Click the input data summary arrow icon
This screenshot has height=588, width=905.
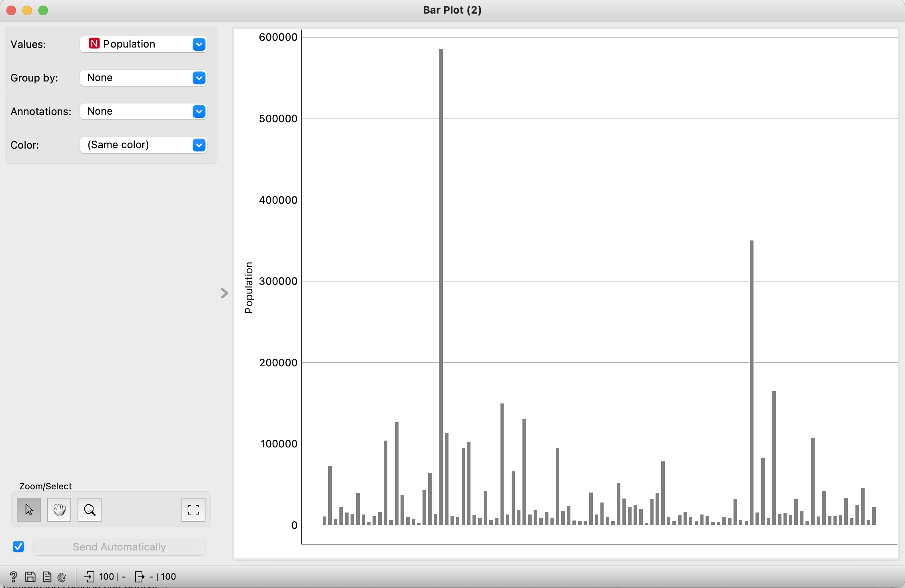[90, 576]
